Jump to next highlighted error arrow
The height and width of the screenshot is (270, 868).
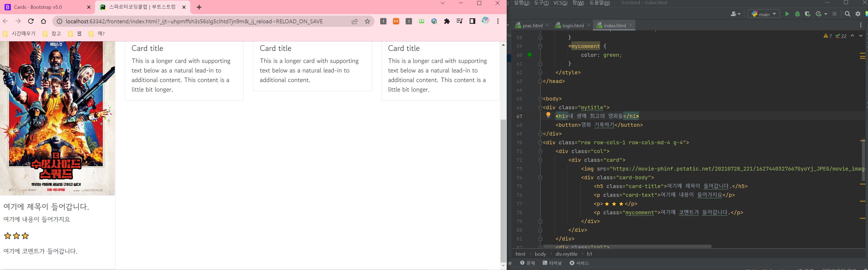(861, 36)
